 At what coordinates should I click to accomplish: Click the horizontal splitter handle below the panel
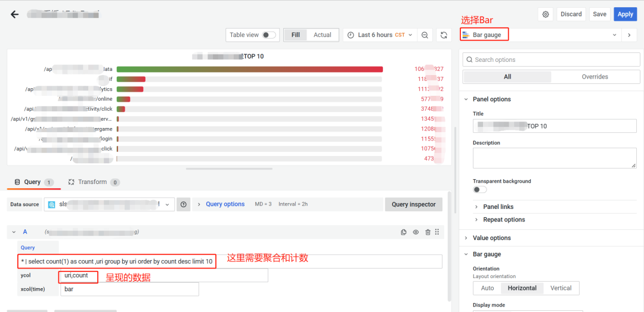click(x=229, y=169)
